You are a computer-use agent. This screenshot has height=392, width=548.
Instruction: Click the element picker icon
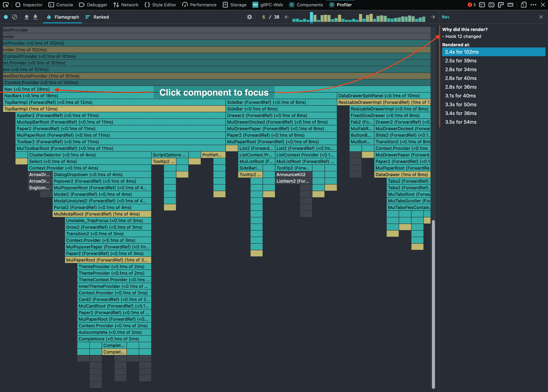6,5
